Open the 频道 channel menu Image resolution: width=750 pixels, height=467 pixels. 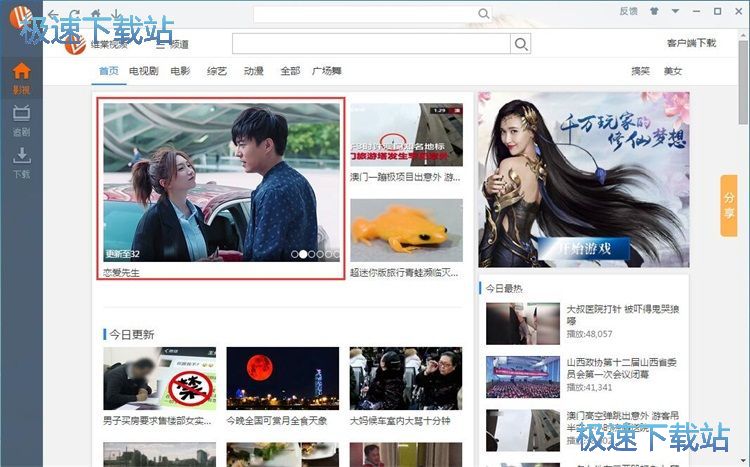172,44
